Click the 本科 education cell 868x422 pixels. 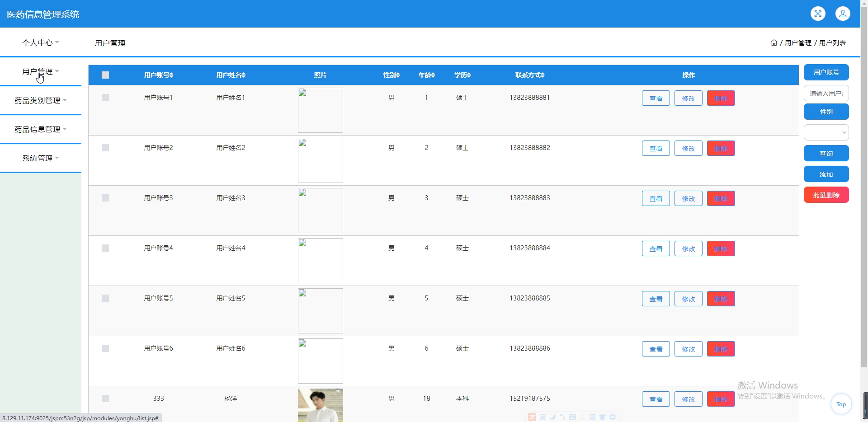[462, 399]
